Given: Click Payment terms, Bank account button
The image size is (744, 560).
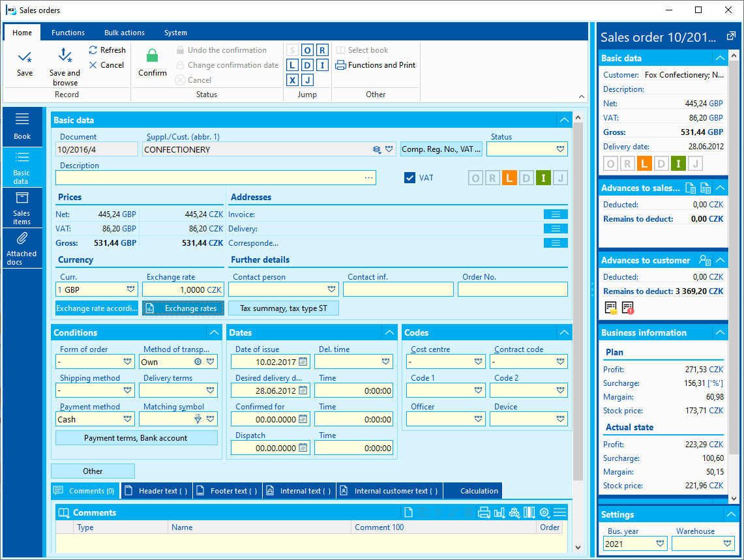Looking at the screenshot, I should tap(136, 438).
